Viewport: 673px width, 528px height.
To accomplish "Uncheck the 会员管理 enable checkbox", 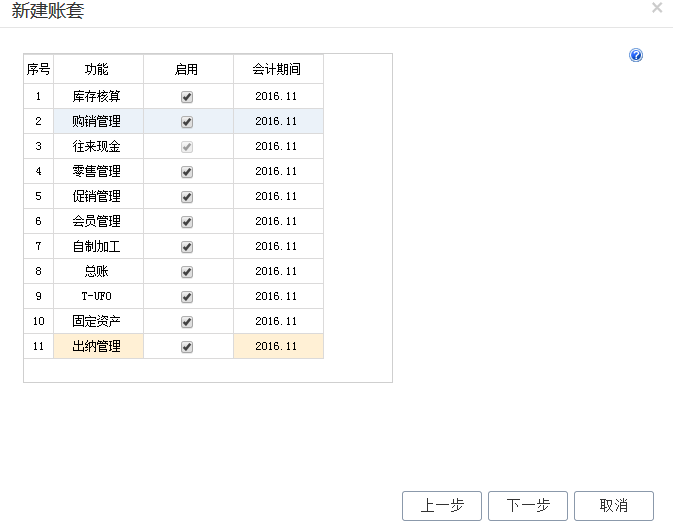I will click(x=187, y=222).
